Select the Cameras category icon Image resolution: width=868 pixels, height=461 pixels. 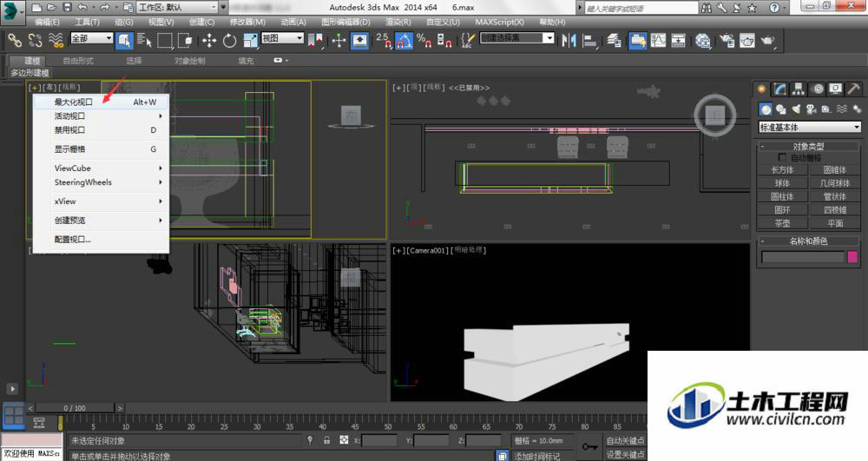tap(811, 109)
